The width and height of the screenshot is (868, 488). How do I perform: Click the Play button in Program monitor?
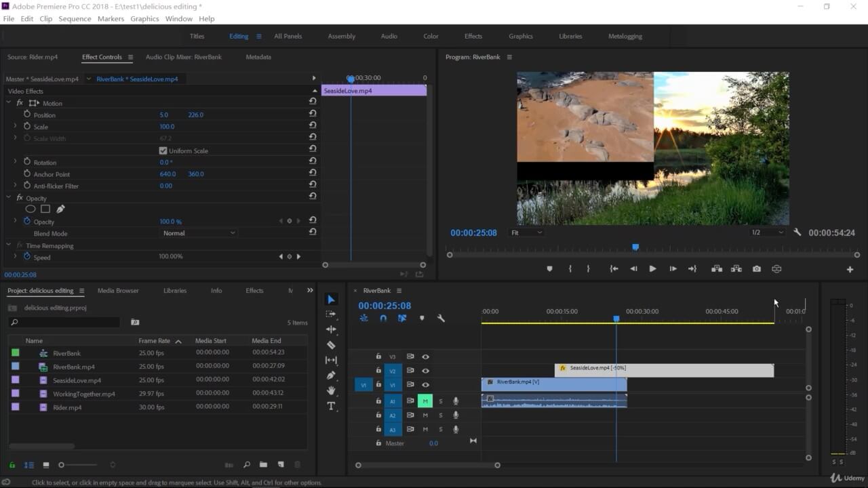click(652, 269)
